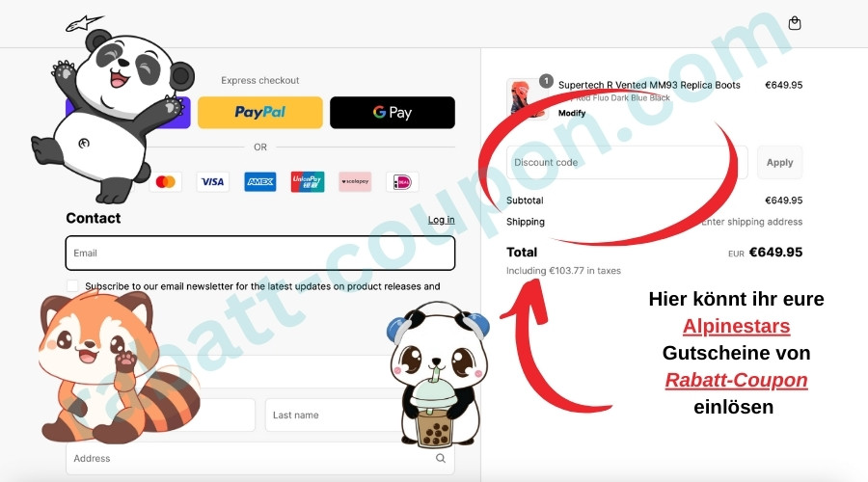The height and width of the screenshot is (482, 868).
Task: Focus the Discount code field
Action: point(627,162)
